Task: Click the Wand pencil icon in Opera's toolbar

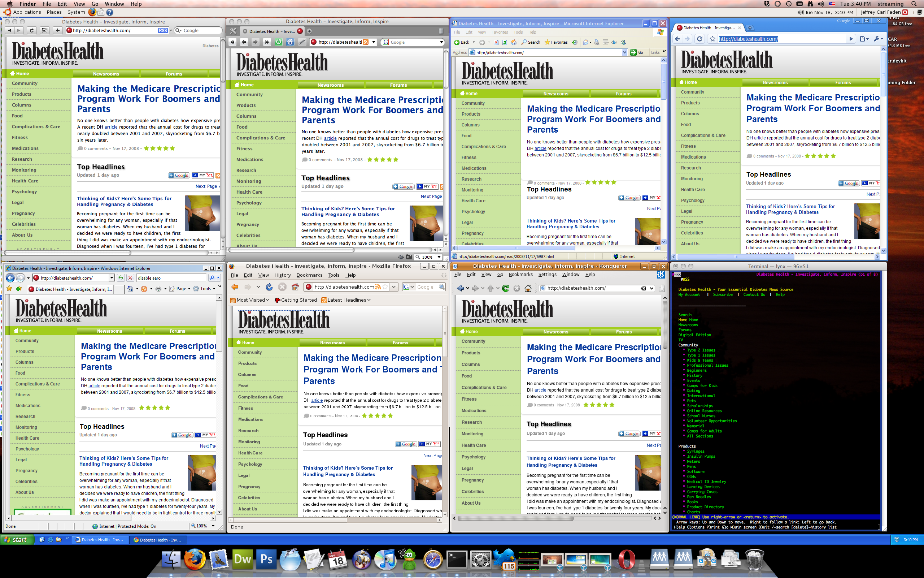Action: (302, 42)
